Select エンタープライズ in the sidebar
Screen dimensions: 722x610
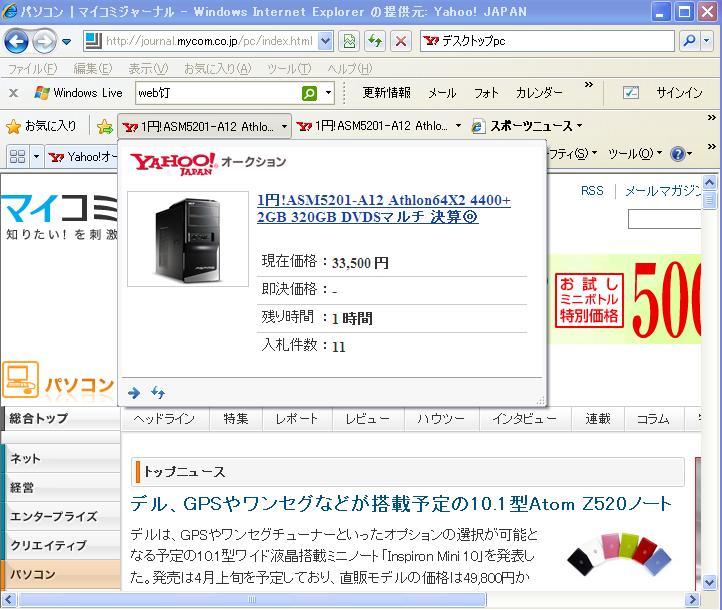[x=61, y=517]
